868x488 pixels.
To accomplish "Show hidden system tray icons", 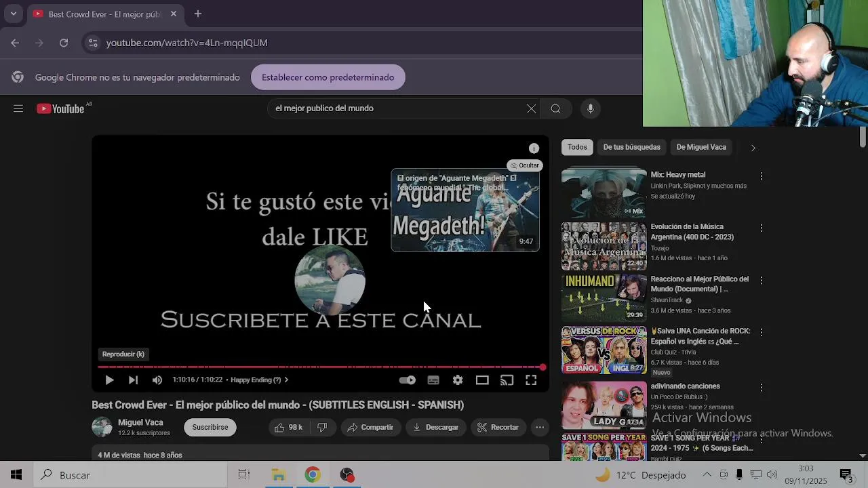I will click(707, 475).
